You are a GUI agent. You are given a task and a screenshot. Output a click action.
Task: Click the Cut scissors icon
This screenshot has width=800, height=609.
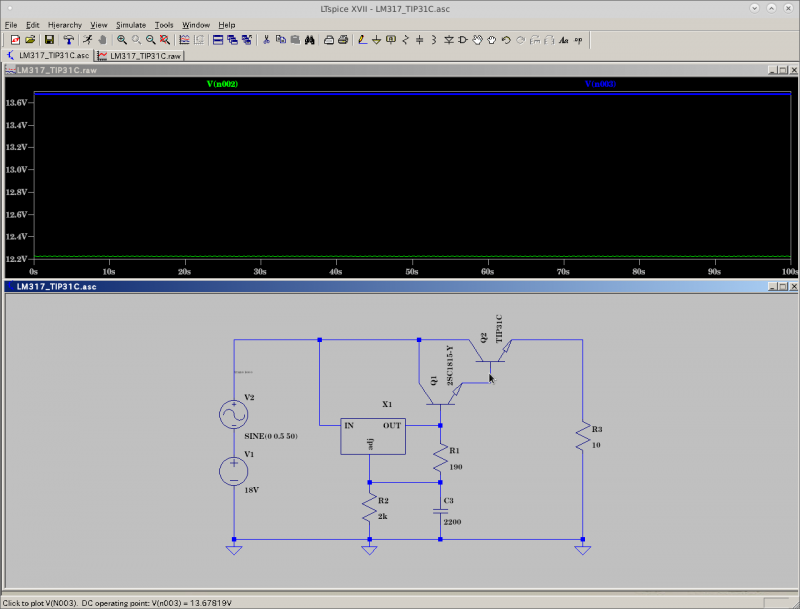coord(266,40)
